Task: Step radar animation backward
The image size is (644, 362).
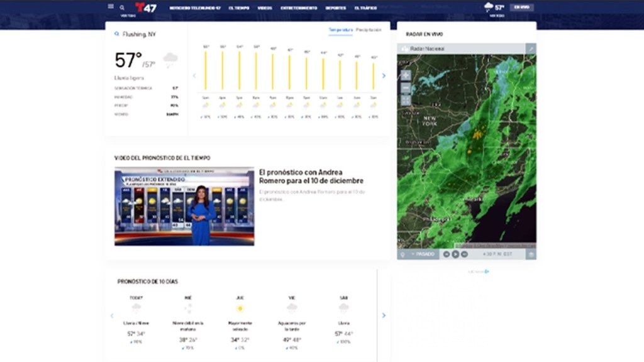Action: [447, 255]
